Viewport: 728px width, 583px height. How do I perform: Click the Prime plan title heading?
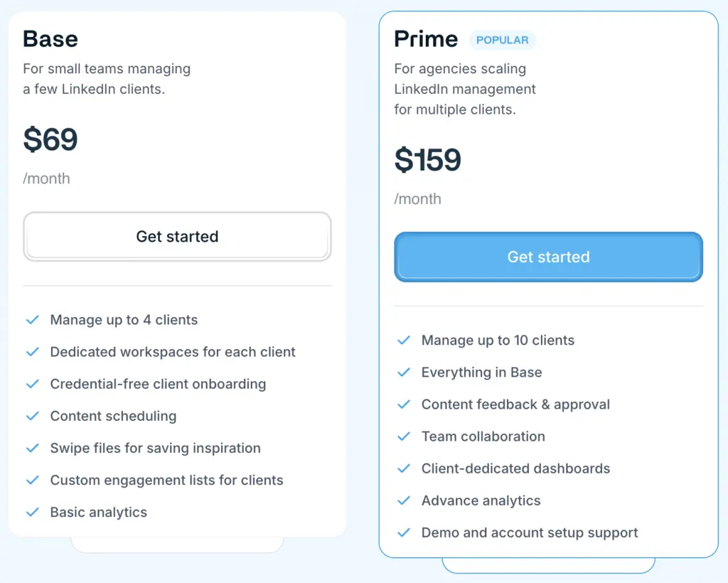tap(426, 39)
